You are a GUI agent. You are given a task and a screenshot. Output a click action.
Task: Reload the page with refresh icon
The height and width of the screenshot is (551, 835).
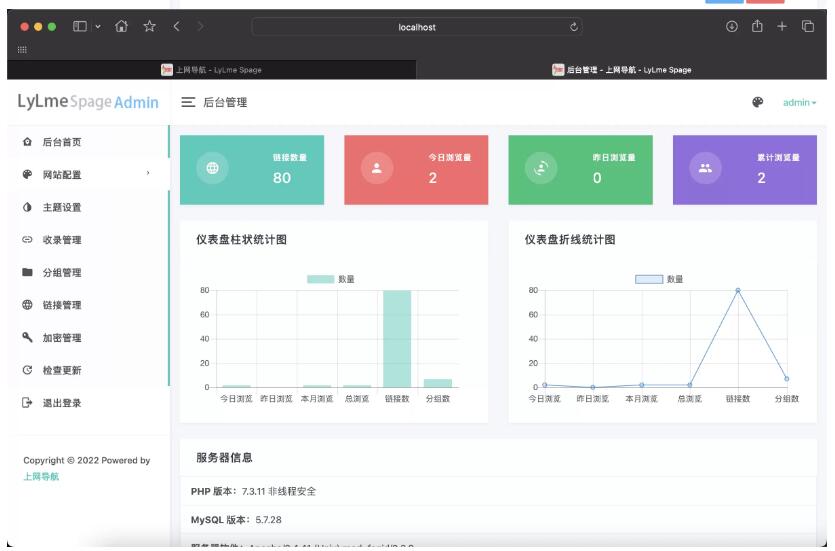574,27
